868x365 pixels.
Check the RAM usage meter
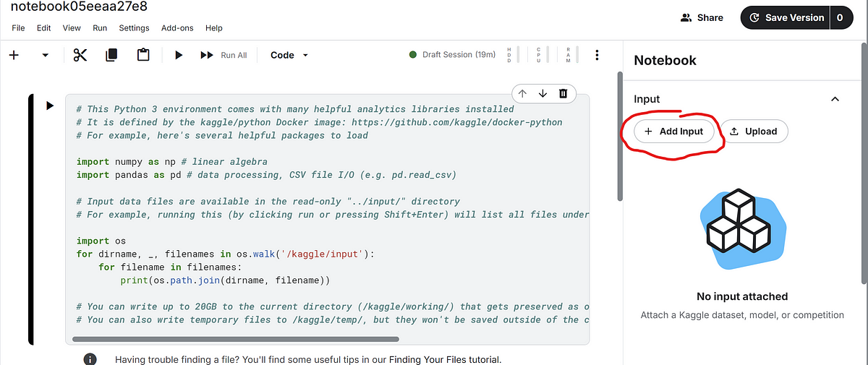(572, 55)
